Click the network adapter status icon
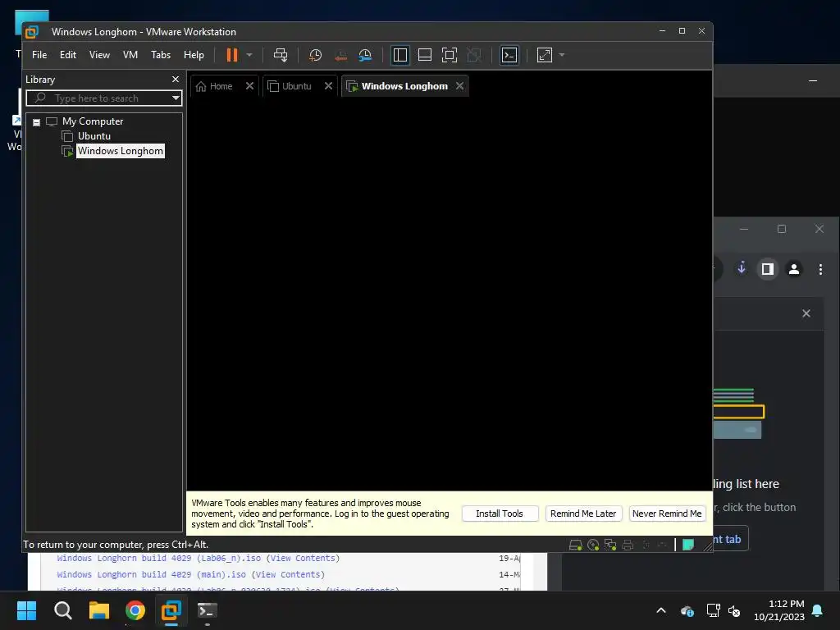 click(610, 546)
